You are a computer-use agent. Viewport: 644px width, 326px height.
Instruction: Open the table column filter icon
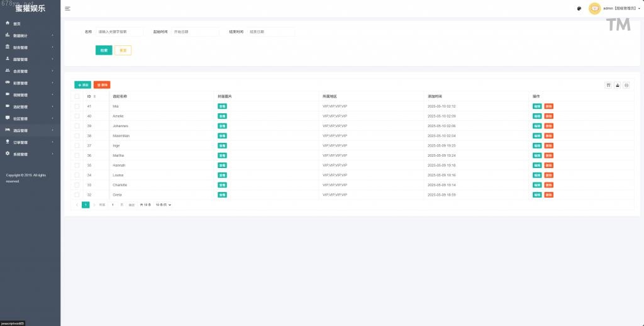click(608, 85)
